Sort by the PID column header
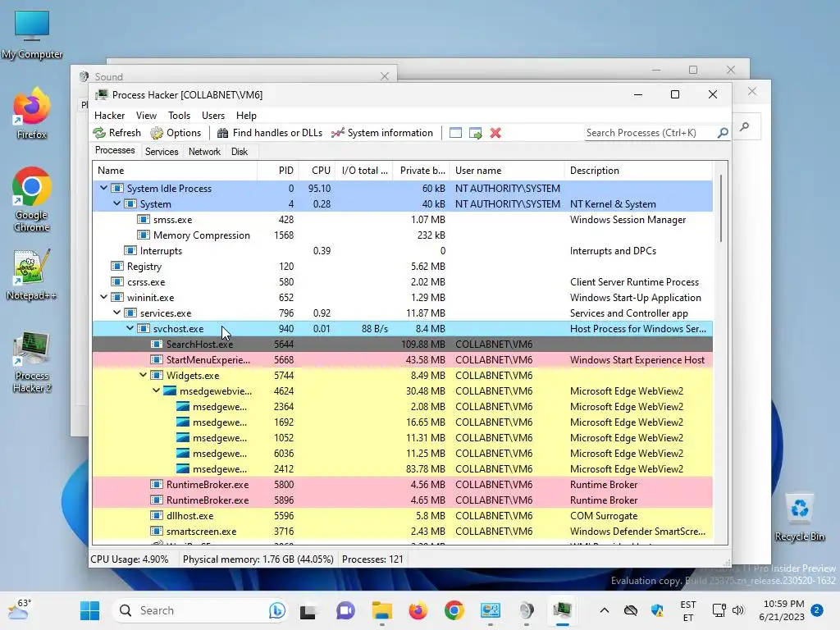 click(x=277, y=171)
